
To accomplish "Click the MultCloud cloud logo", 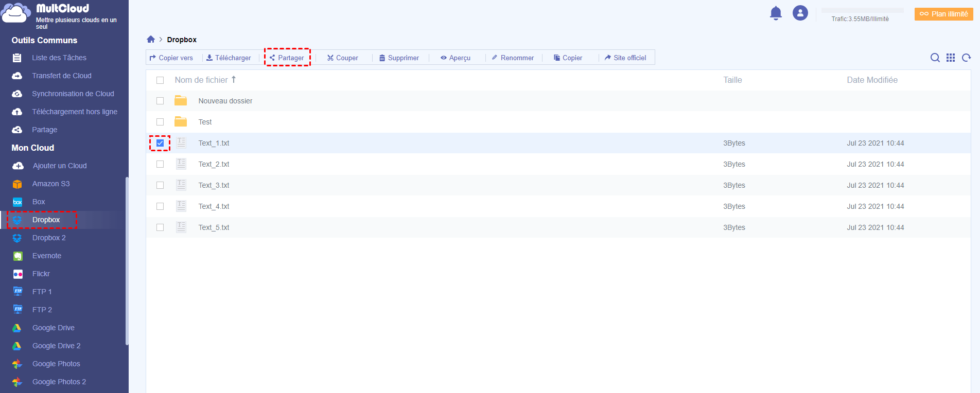I will point(15,13).
